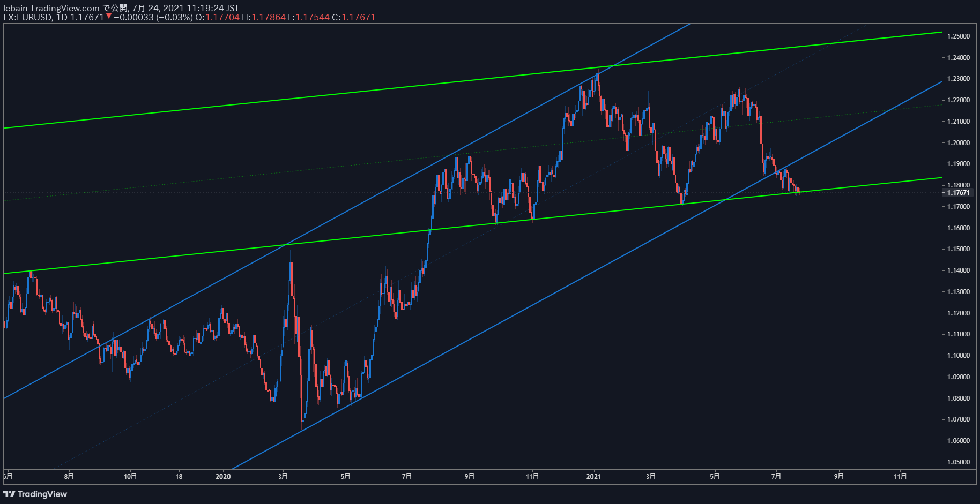Click the 1.13000 price axis label

[x=959, y=292]
